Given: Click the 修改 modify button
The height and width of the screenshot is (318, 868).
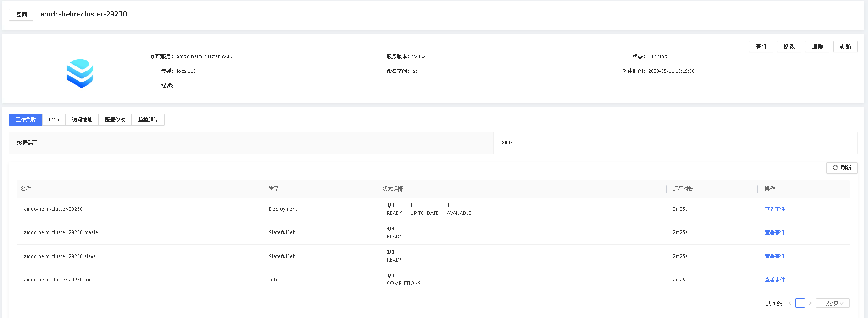Looking at the screenshot, I should [789, 46].
